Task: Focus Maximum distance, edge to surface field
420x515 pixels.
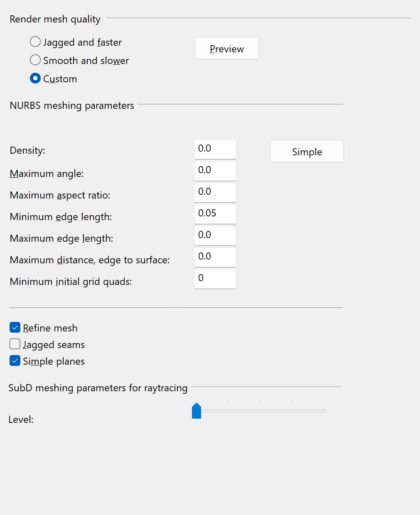Action: pos(215,257)
